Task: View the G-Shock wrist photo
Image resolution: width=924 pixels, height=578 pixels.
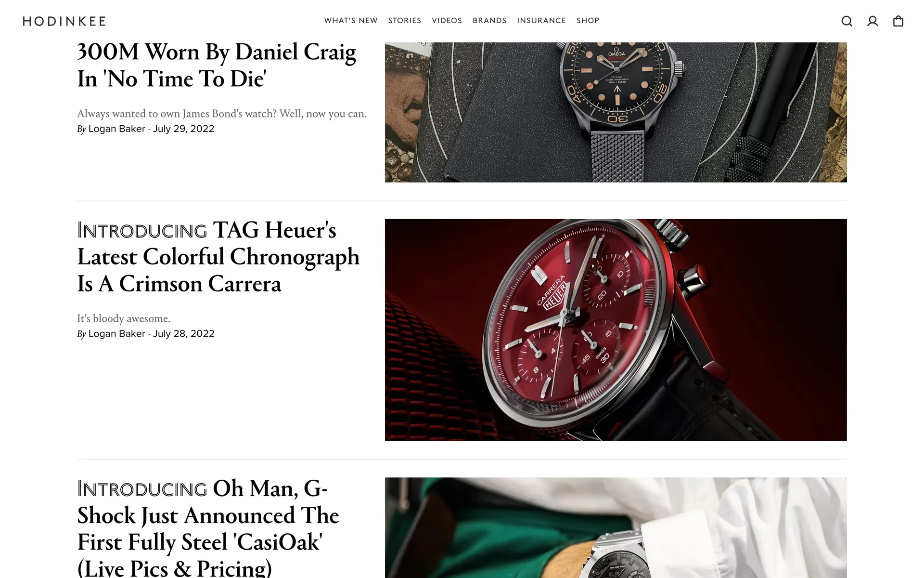Action: coord(616,528)
